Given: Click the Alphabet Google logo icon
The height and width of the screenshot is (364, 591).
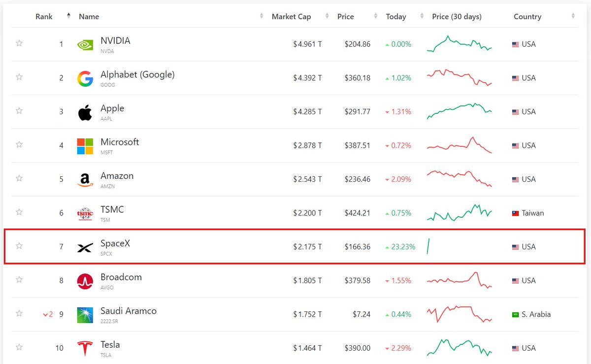Looking at the screenshot, I should pyautogui.click(x=85, y=78).
